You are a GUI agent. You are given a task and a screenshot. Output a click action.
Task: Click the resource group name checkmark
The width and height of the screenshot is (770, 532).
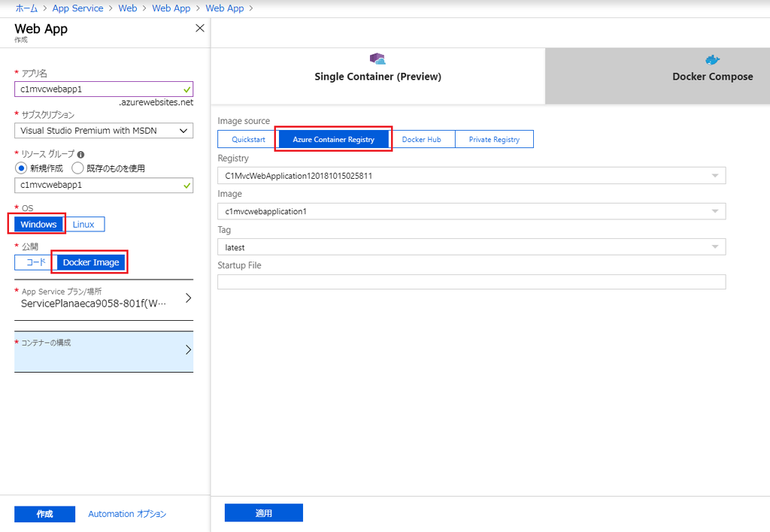(x=186, y=186)
